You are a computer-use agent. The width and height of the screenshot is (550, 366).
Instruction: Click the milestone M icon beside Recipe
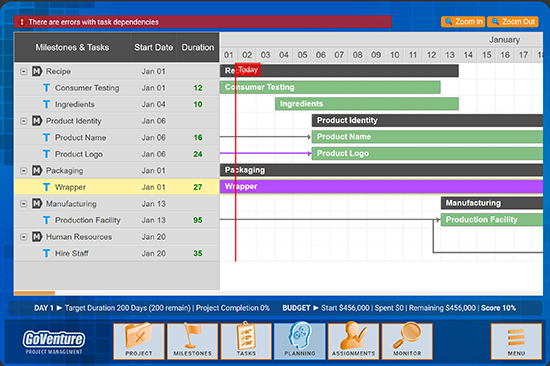click(37, 71)
